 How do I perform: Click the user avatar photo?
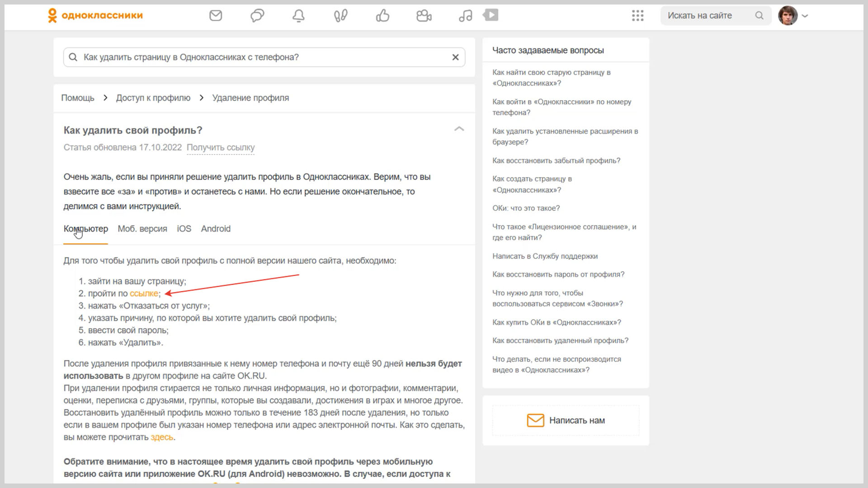(x=788, y=16)
